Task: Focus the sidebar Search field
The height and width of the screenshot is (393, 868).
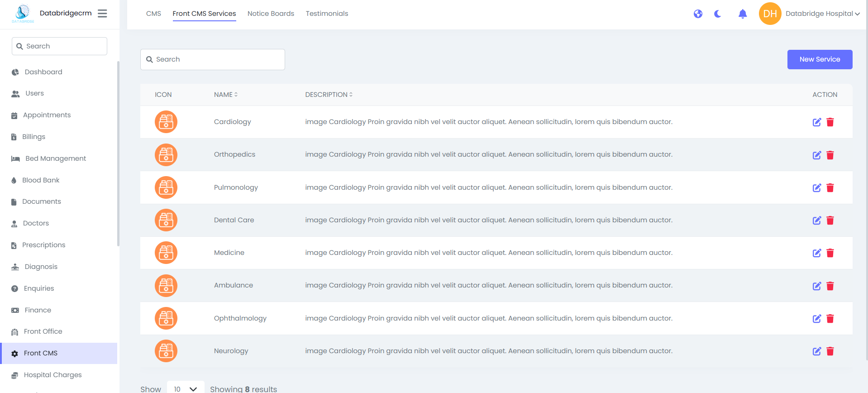Action: (59, 46)
